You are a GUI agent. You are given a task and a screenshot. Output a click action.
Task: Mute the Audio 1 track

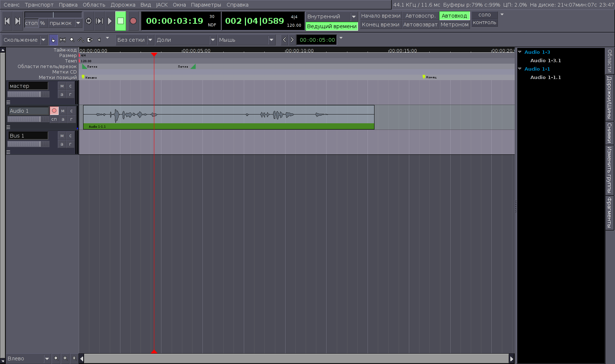pyautogui.click(x=63, y=110)
